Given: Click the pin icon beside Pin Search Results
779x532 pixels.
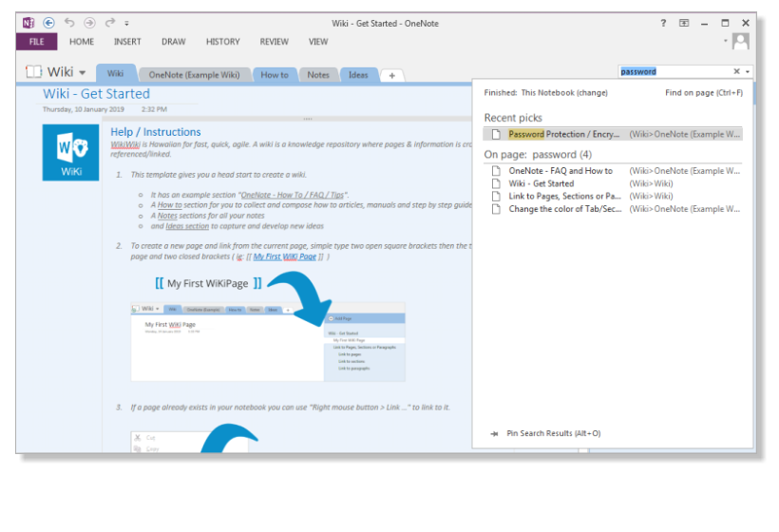Looking at the screenshot, I should pos(494,434).
